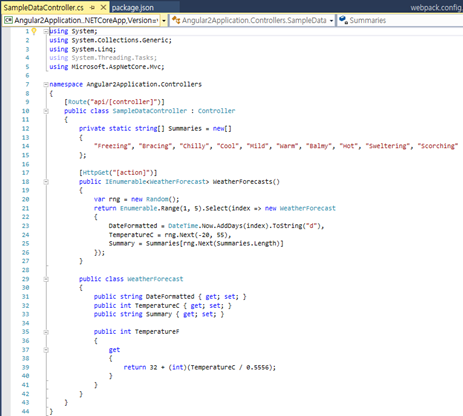This screenshot has width=463, height=416.
Task: Switch to the package.json tab
Action: tap(133, 7)
